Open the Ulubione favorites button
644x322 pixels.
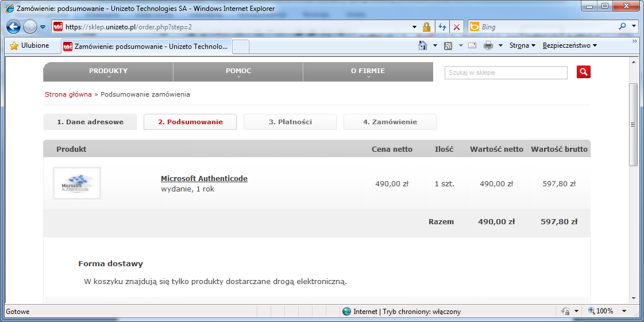click(29, 45)
